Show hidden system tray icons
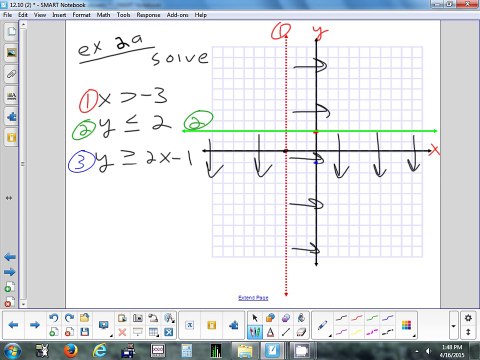The width and height of the screenshot is (480, 360). click(417, 351)
